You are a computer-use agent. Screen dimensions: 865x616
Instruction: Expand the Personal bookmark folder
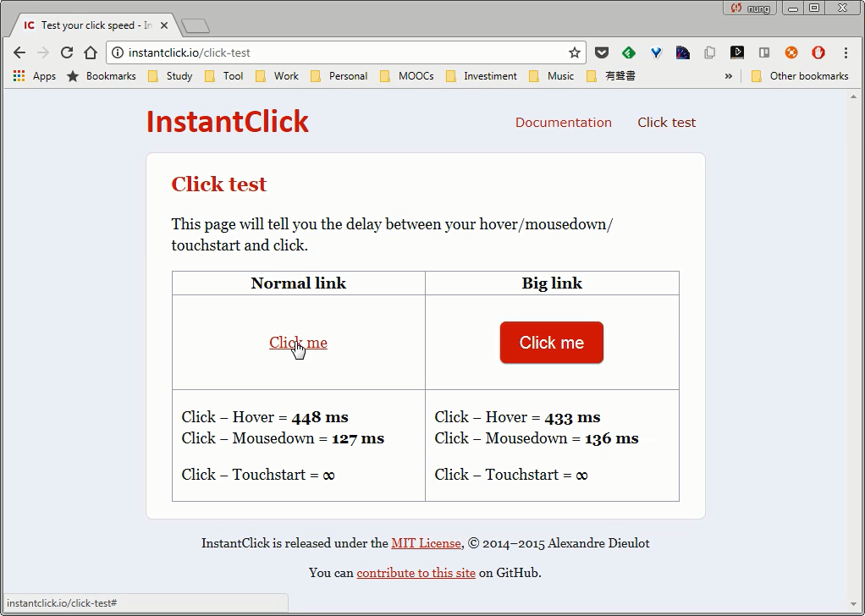click(x=339, y=76)
